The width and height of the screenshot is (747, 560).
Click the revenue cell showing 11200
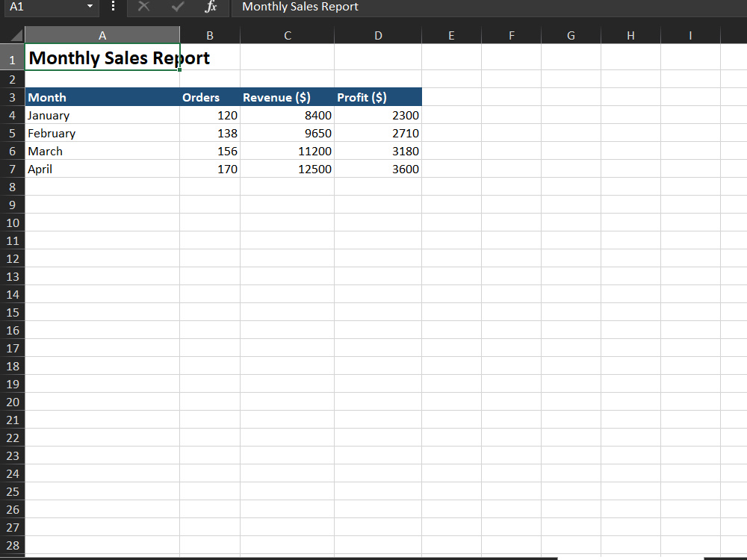coord(288,151)
